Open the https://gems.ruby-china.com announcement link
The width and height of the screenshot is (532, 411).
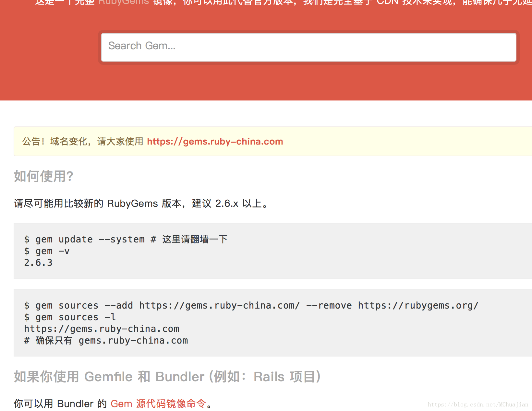coord(215,142)
